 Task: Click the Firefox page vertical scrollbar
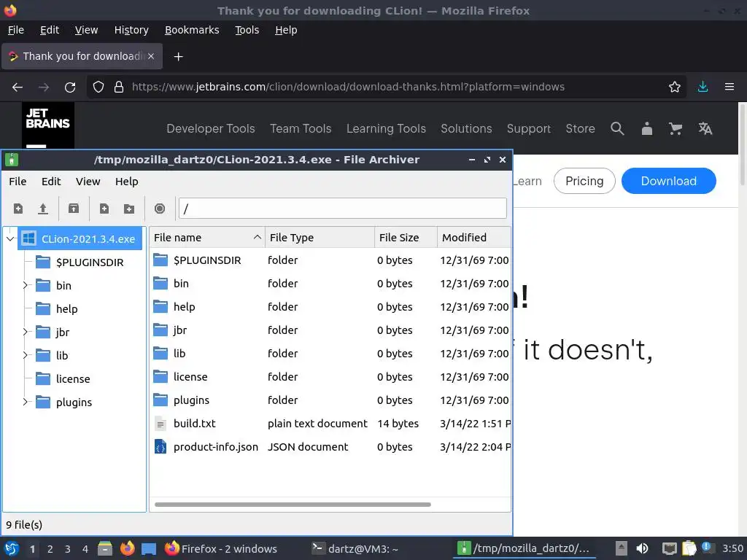[x=742, y=145]
